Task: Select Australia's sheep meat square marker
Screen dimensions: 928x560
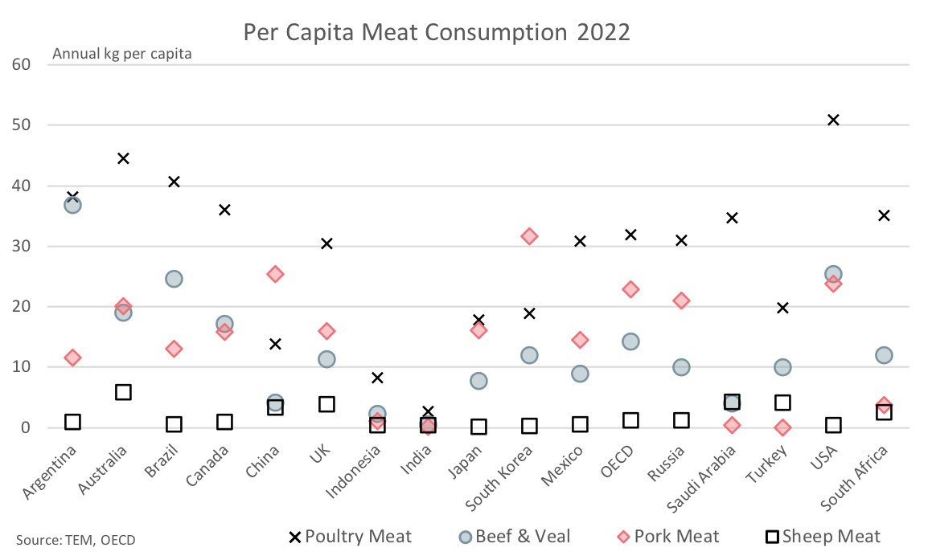Action: click(123, 392)
